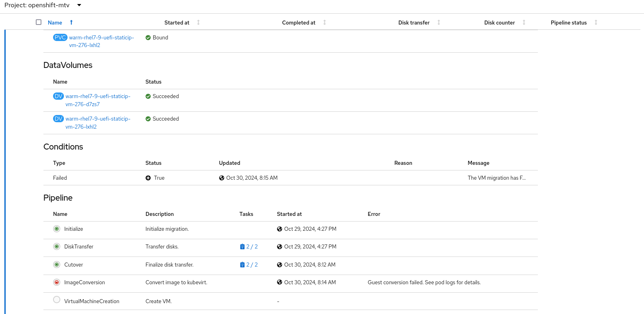Sort table by Name column

(55, 23)
